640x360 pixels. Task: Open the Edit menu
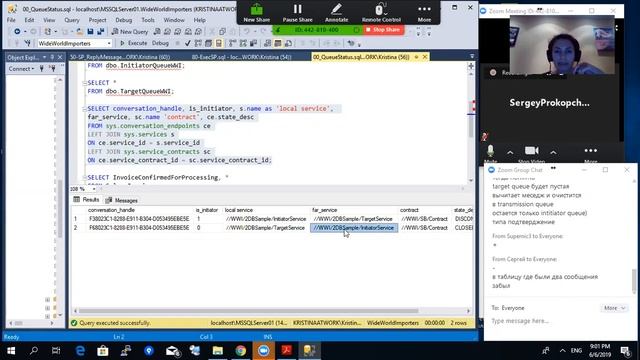pyautogui.click(x=29, y=20)
